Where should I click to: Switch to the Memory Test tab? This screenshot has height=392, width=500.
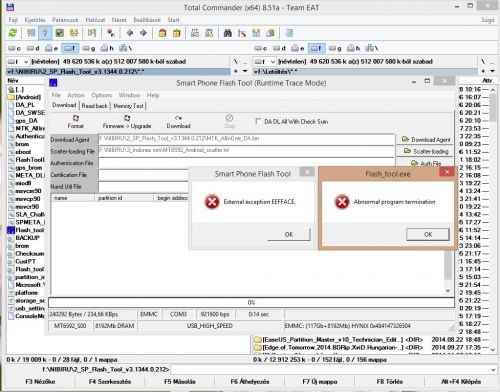point(128,106)
